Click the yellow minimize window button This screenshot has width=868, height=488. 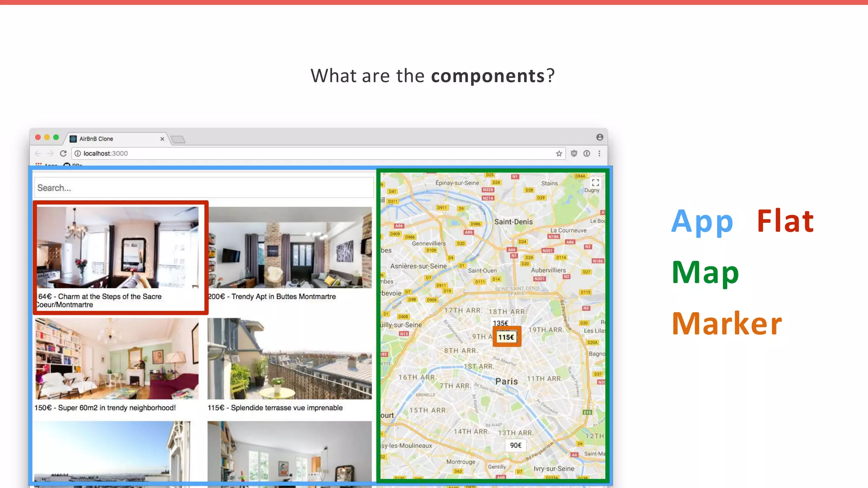tap(47, 137)
